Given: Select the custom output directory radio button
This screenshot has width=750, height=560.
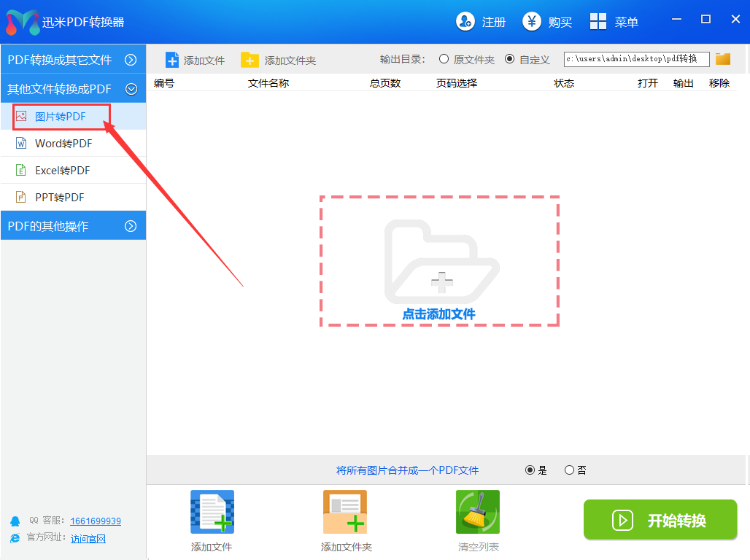Looking at the screenshot, I should tap(509, 59).
